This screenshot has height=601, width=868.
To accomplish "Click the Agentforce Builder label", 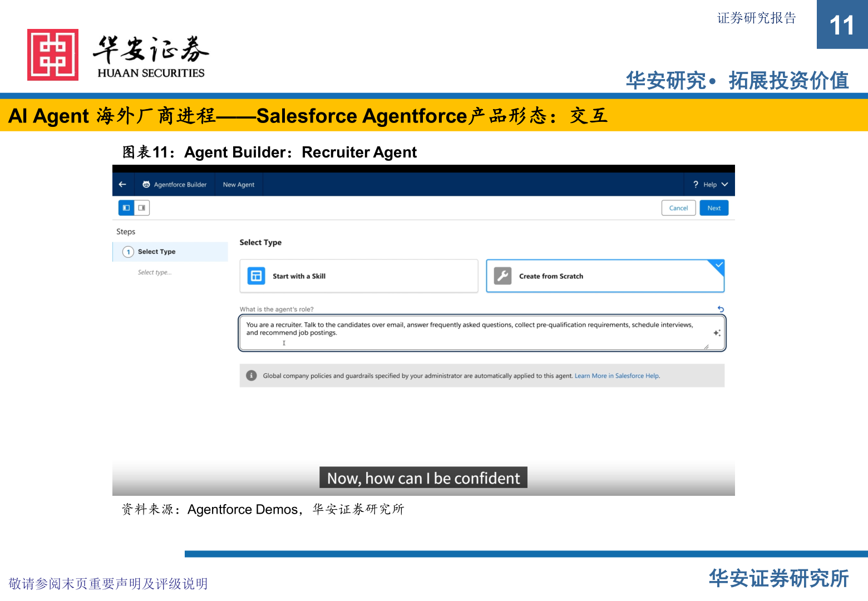I will point(180,184).
